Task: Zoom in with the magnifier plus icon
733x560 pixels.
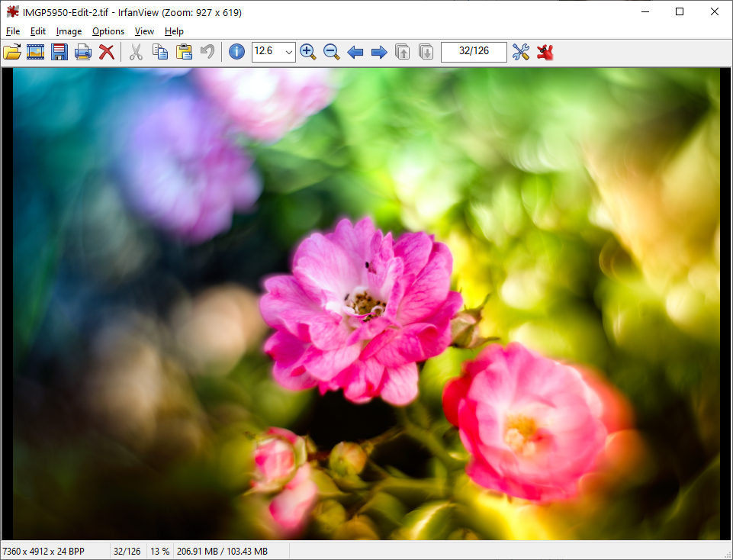Action: coord(307,52)
